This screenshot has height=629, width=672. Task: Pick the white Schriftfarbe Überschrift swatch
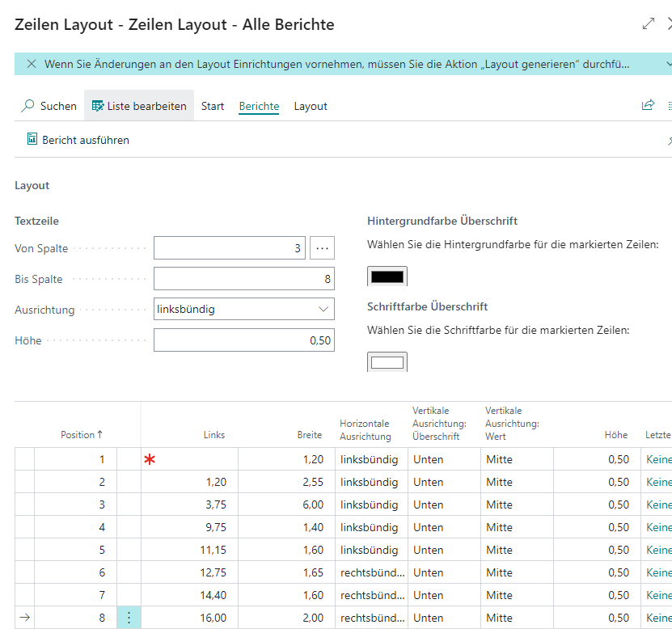tap(387, 362)
